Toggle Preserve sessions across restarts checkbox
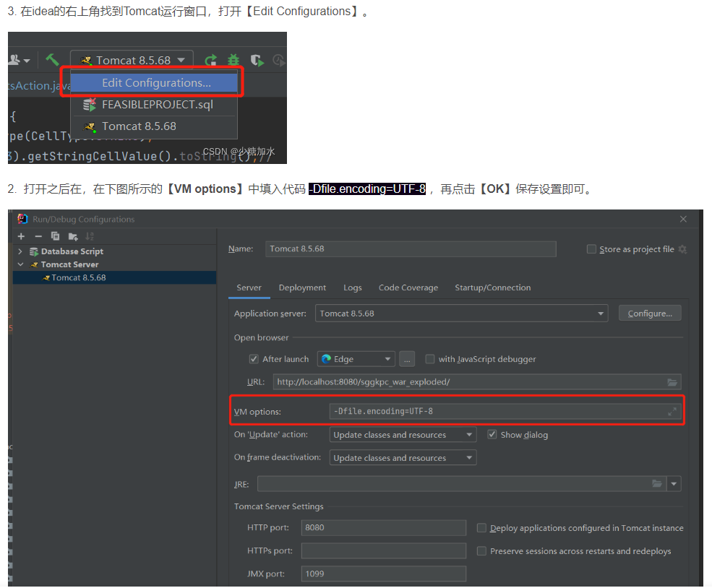 pos(481,550)
